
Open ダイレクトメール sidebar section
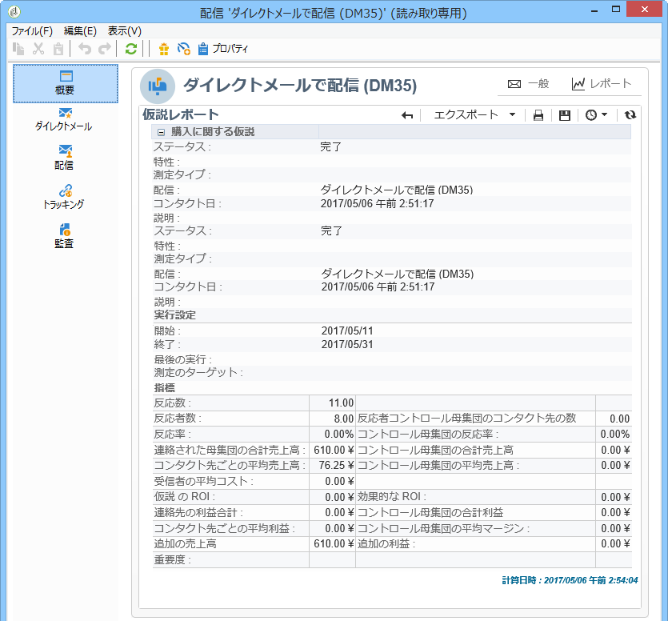[x=63, y=119]
